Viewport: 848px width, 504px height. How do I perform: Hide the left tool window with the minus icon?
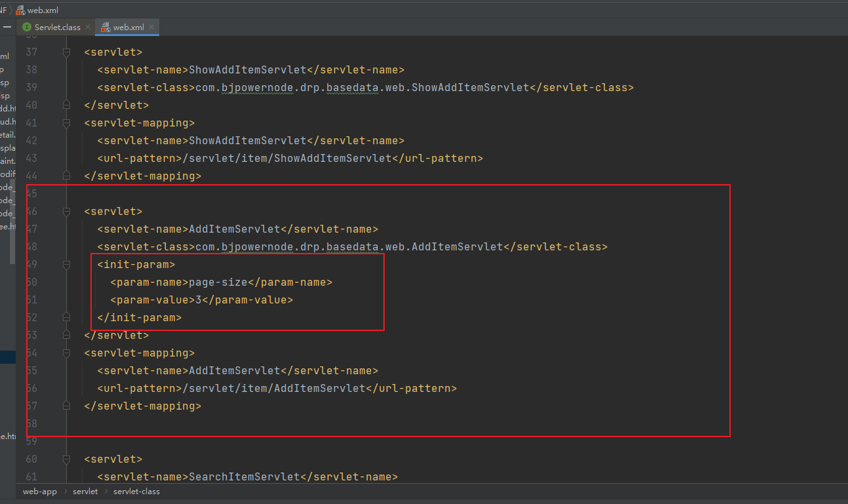coord(7,27)
